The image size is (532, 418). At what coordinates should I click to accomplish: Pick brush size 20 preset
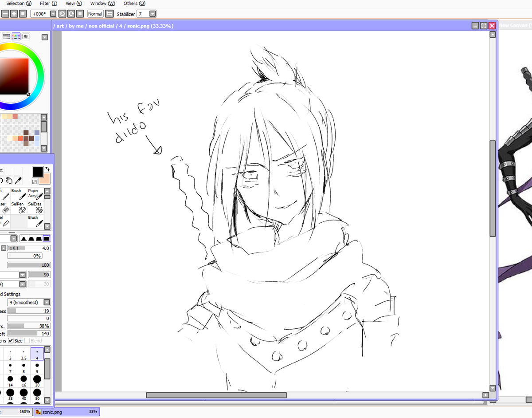[37, 381]
